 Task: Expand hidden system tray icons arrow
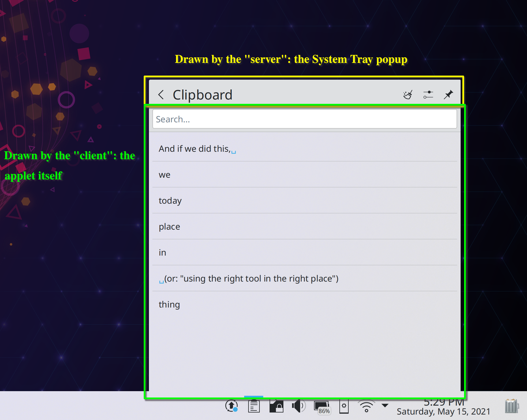coord(385,405)
